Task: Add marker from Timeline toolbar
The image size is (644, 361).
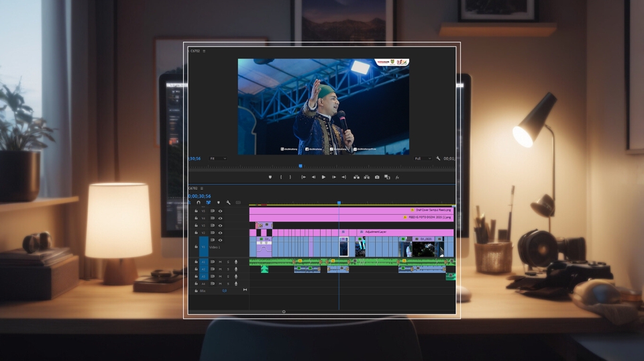Action: click(x=218, y=203)
